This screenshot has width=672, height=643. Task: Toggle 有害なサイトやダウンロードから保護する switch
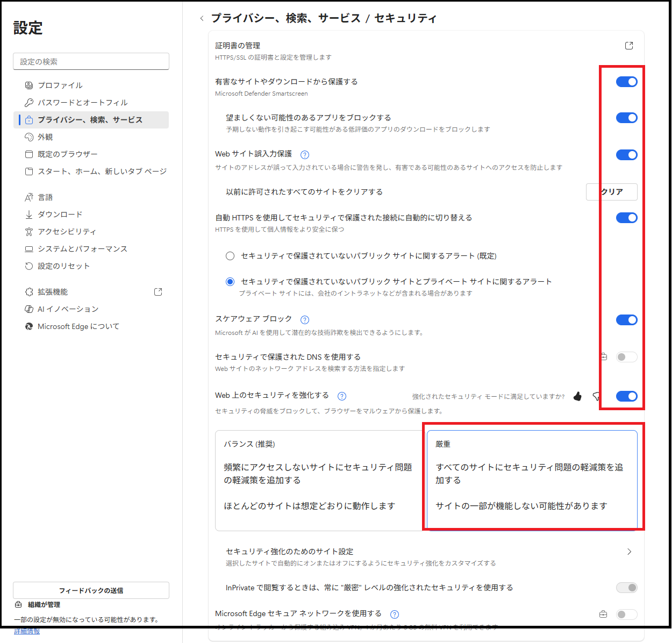point(626,82)
